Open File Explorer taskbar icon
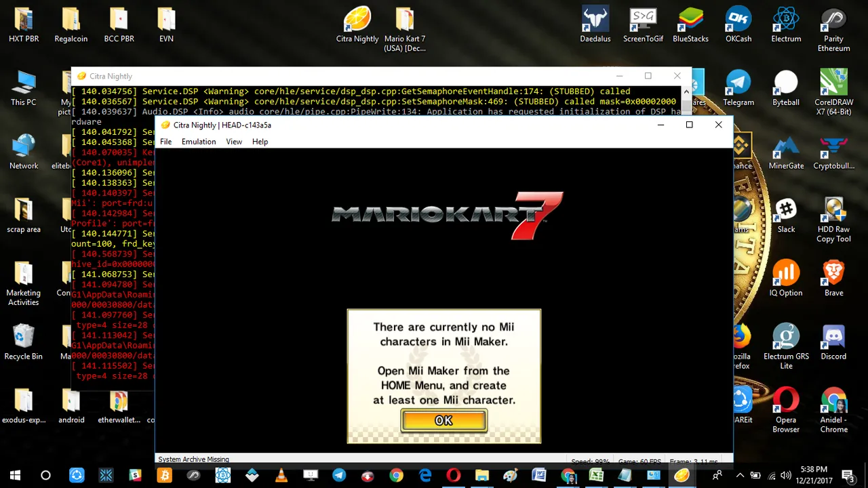The width and height of the screenshot is (868, 488). [x=482, y=475]
